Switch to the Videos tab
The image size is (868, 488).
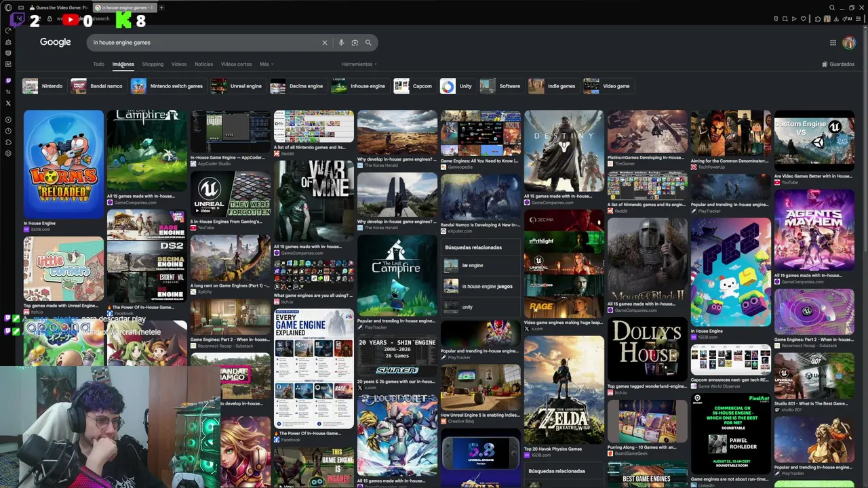click(179, 64)
